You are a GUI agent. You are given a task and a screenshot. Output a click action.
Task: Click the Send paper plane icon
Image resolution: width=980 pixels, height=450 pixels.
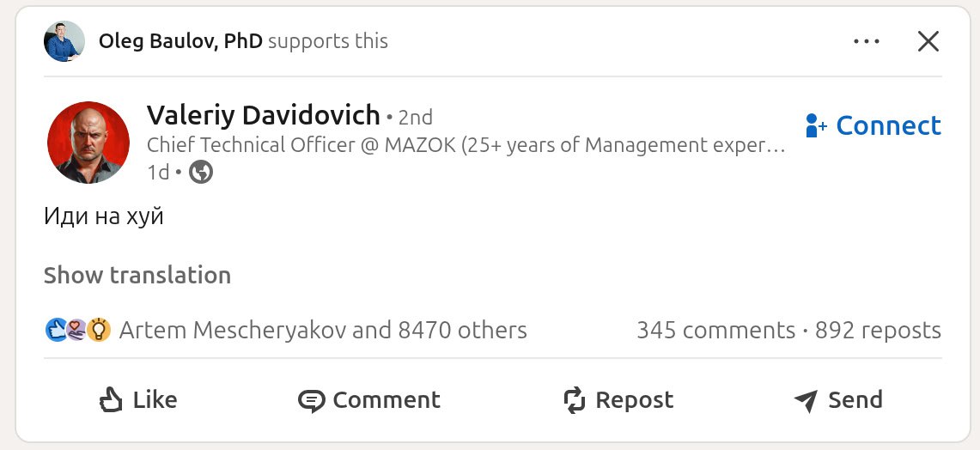[806, 401]
